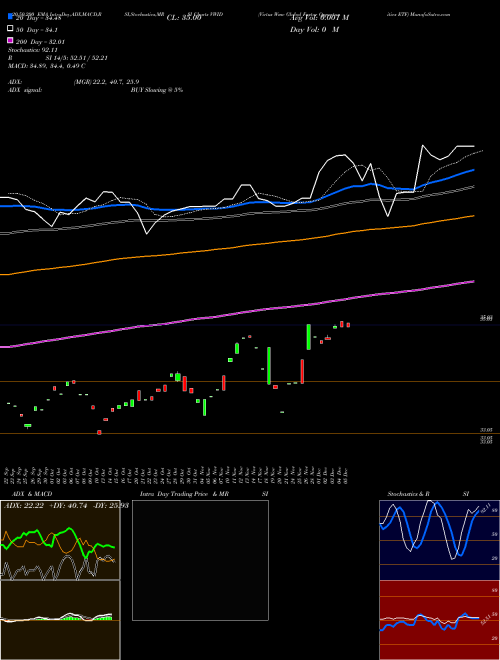Click the ADX (MGR) 22.2, 40.7, 25.9 values
Screen dimensions: 500x660
(x=106, y=82)
